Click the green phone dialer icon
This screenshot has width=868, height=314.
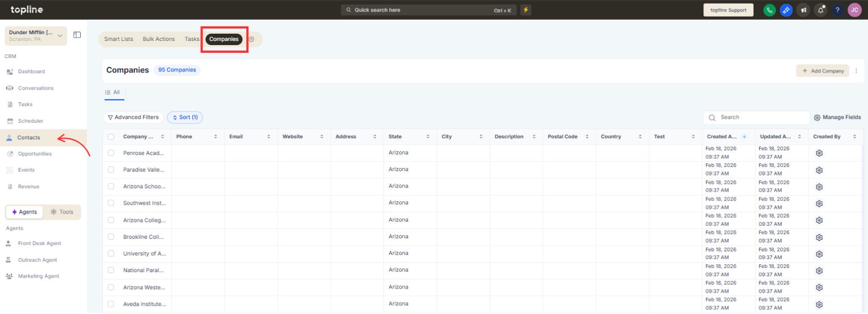point(769,10)
